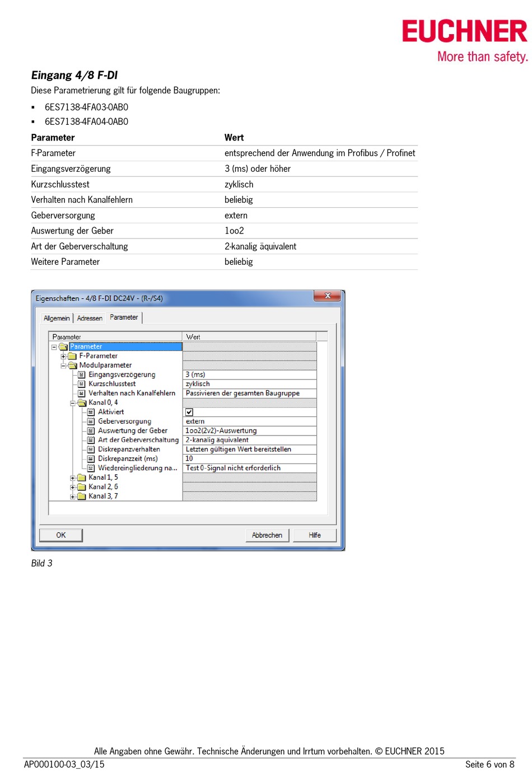Viewport: 532px width, 772px height.
Task: Click 'Seite 6 von 8' footer text
Action: [x=489, y=764]
